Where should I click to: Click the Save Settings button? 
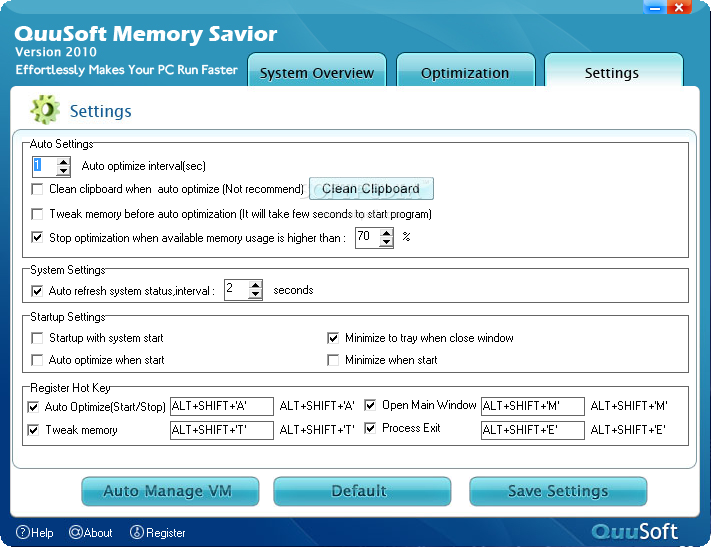tap(558, 491)
